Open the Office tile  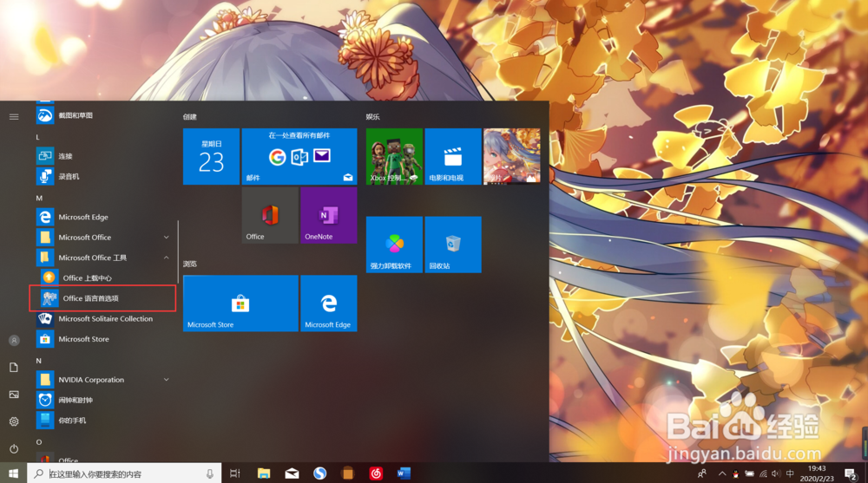coord(270,215)
